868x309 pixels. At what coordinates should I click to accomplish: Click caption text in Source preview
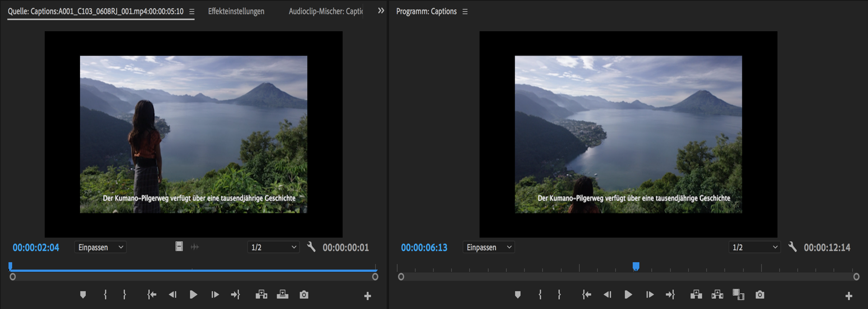199,198
